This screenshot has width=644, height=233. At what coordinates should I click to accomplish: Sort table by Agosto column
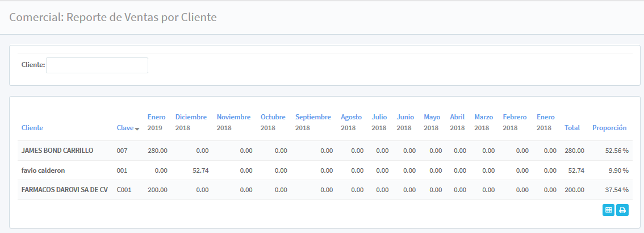(x=351, y=117)
